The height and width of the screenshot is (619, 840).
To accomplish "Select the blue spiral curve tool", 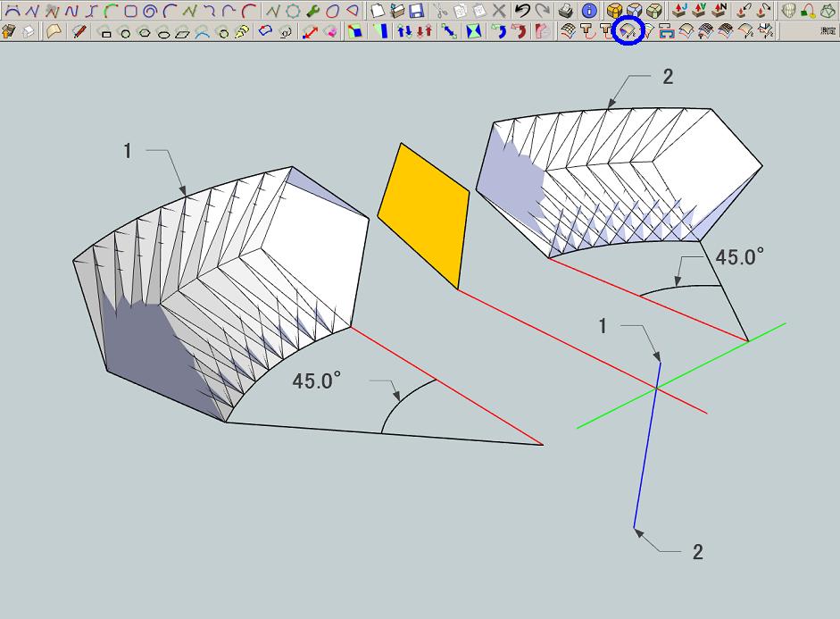I will point(151,10).
